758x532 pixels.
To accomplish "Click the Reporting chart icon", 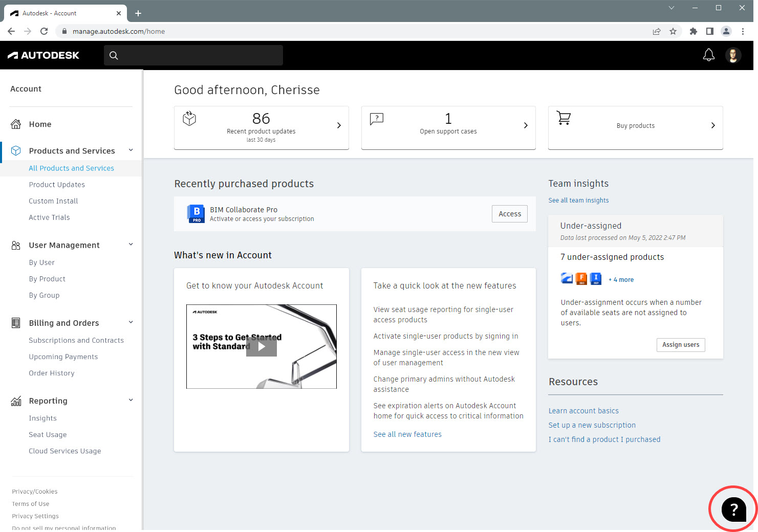I will pos(16,401).
